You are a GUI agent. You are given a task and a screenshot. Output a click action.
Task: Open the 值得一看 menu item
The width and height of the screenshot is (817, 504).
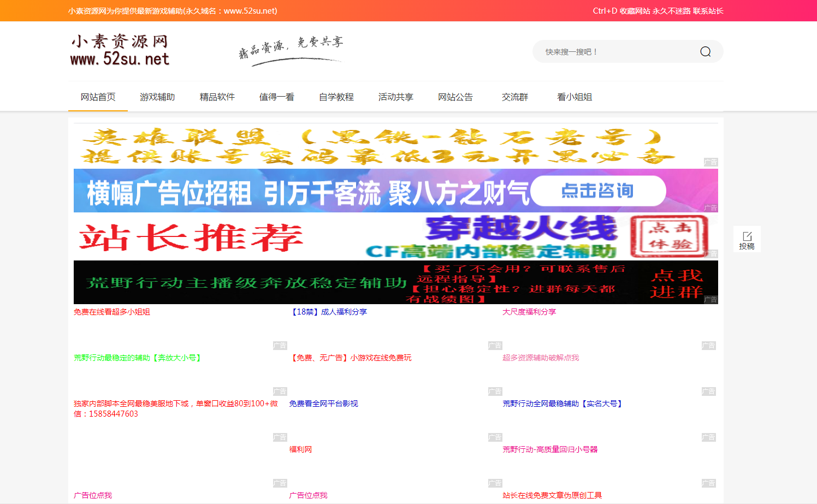click(276, 97)
